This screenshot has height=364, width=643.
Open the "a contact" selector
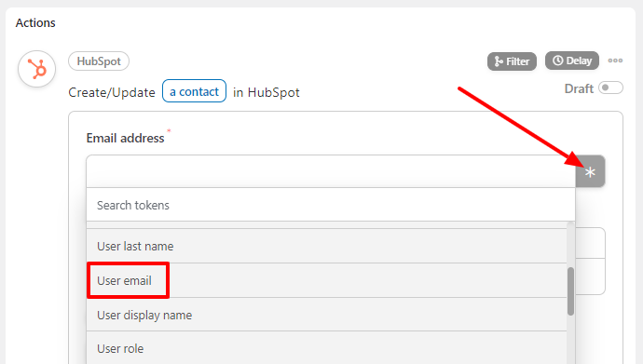tap(195, 91)
